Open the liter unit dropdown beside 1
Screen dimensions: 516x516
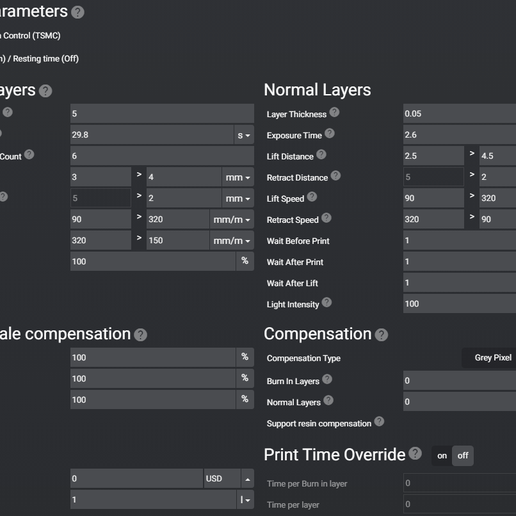click(245, 500)
